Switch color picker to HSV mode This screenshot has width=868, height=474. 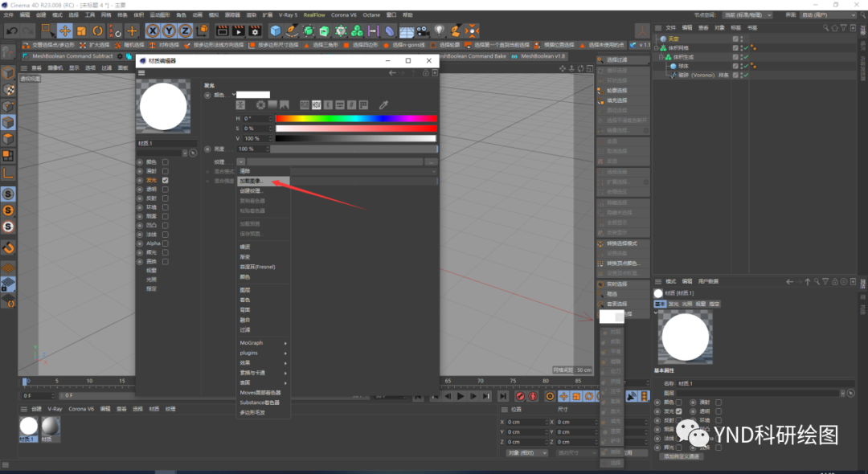[316, 104]
